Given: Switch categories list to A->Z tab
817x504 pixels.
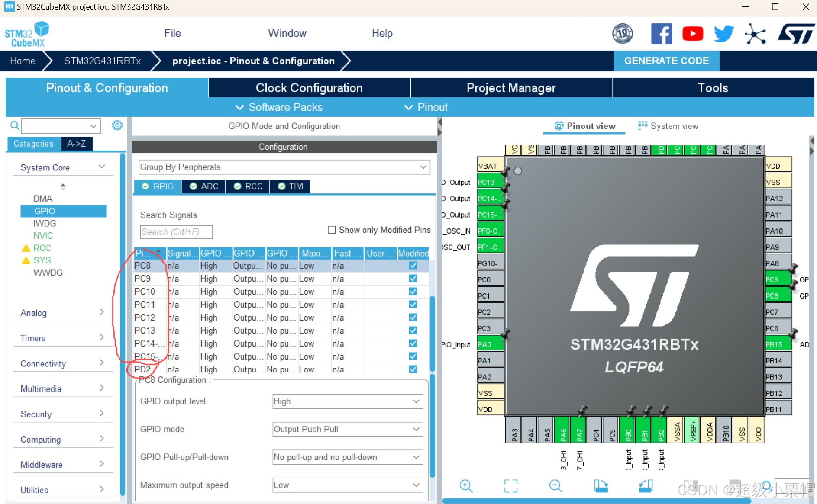Looking at the screenshot, I should [x=77, y=144].
